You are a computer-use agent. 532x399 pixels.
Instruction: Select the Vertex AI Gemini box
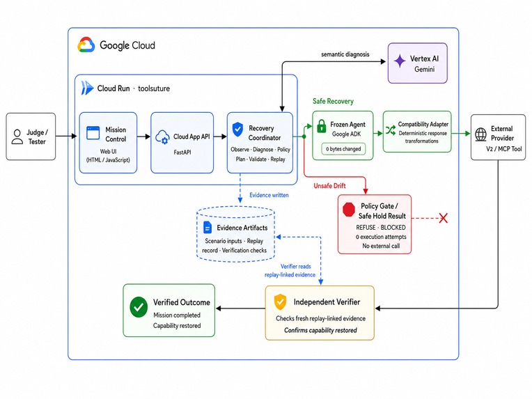click(x=418, y=63)
